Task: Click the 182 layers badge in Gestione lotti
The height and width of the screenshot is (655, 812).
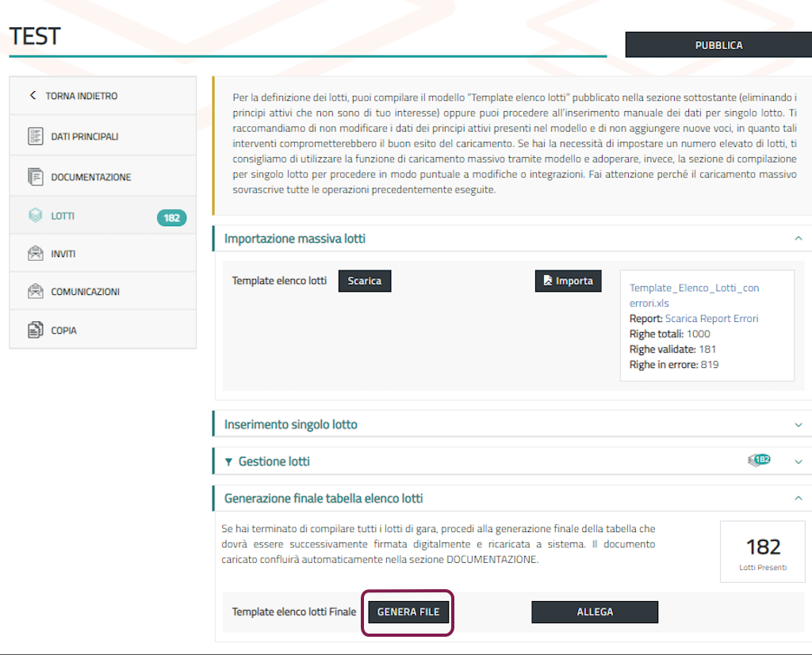Action: [x=759, y=460]
